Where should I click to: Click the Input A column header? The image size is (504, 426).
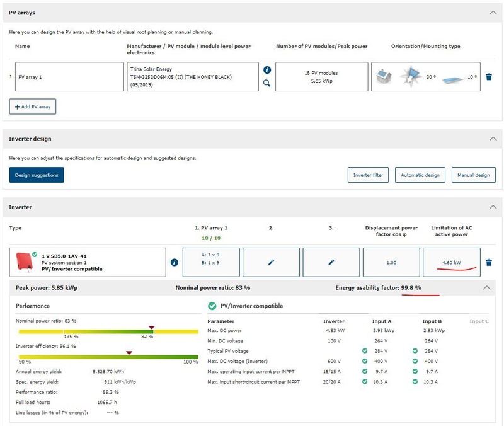pos(382,321)
